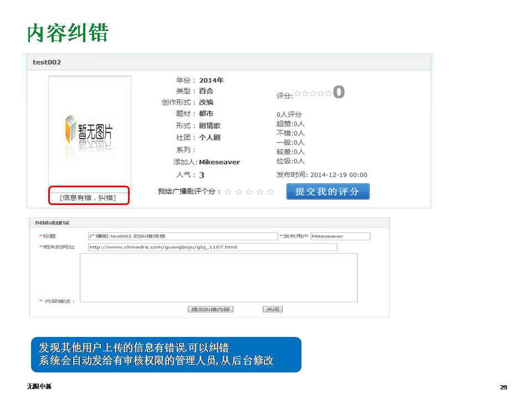Click the 提交我的评分 button
The height and width of the screenshot is (399, 532).
tap(328, 191)
